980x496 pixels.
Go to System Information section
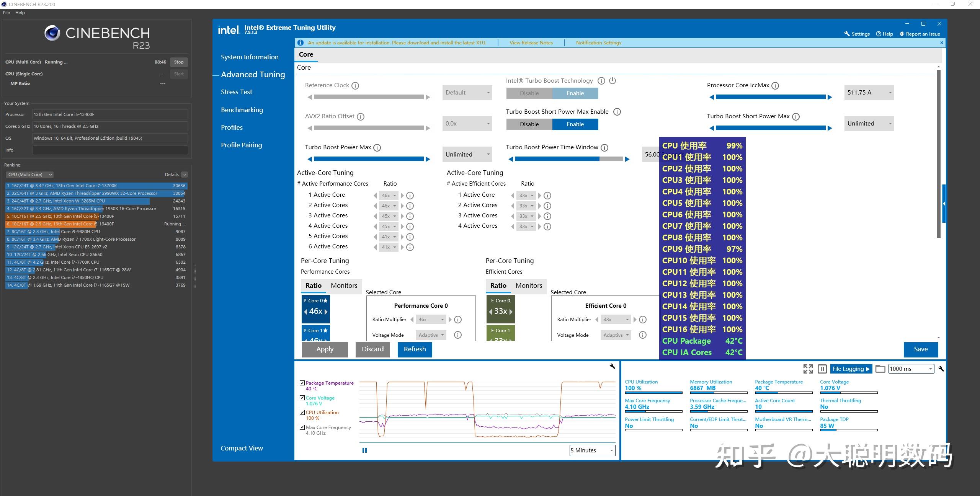click(x=250, y=57)
